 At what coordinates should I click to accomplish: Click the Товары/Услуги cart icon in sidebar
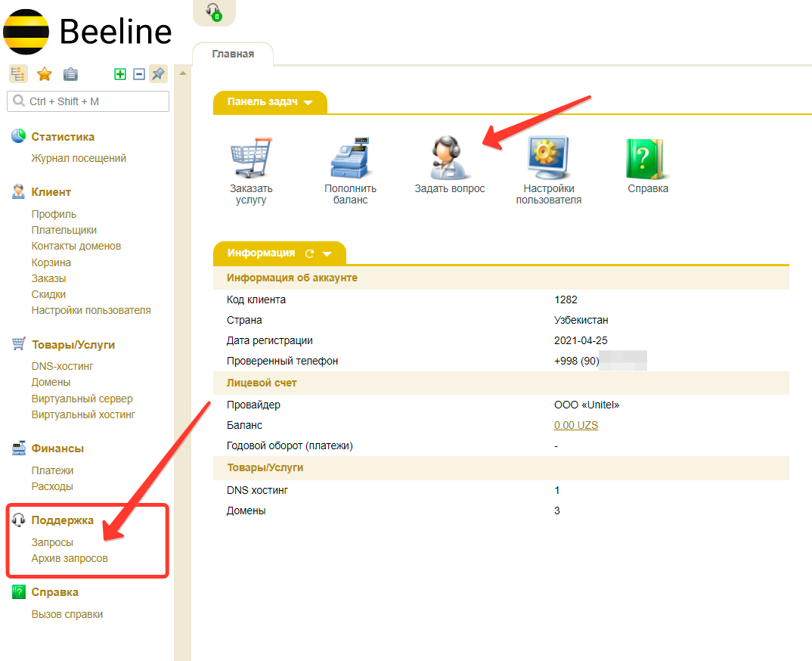coord(18,344)
